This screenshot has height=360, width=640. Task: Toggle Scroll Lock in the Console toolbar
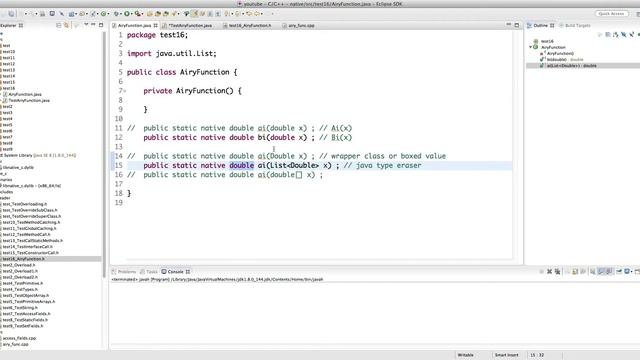pyautogui.click(x=575, y=271)
